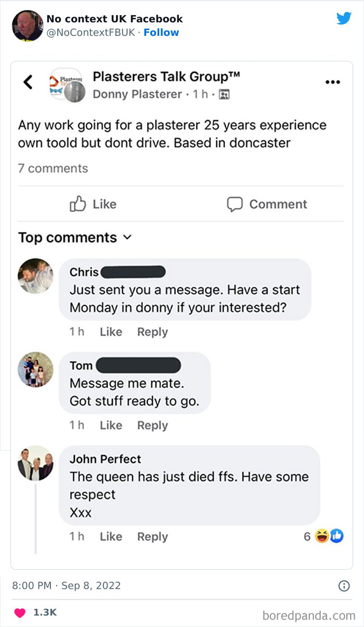The image size is (364, 627).
Task: Click Reply under Chris's comment
Action: point(152,331)
